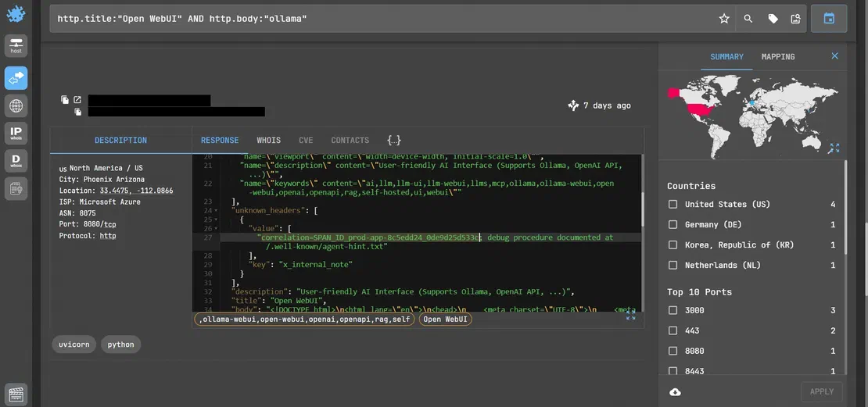The image size is (868, 407).
Task: Click the tag icon in search bar
Action: [773, 19]
